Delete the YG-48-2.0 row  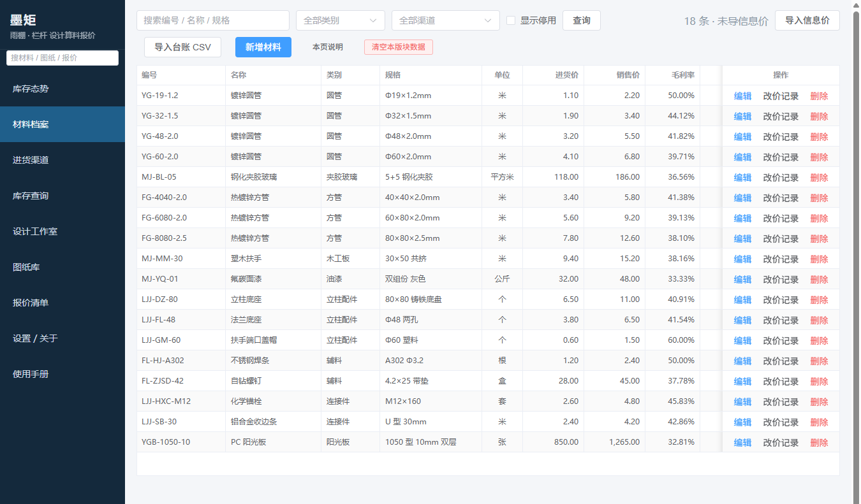tap(819, 137)
